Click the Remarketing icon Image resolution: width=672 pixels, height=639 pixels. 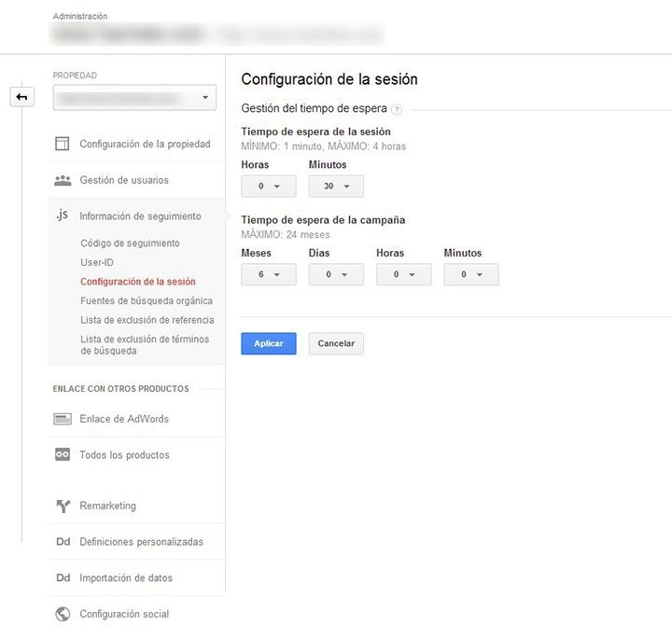pos(63,506)
